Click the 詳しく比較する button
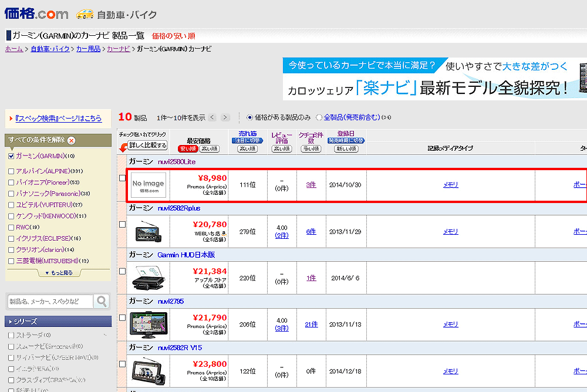The width and height of the screenshot is (587, 392). click(148, 145)
